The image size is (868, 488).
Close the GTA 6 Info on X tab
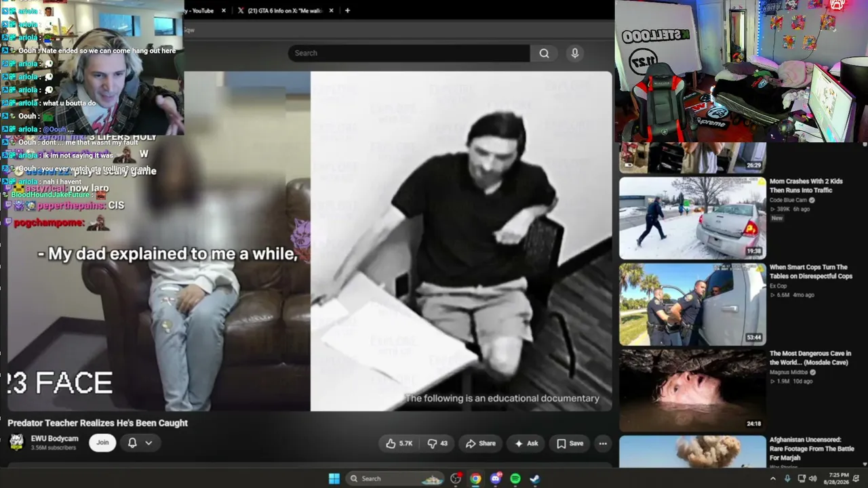point(331,10)
